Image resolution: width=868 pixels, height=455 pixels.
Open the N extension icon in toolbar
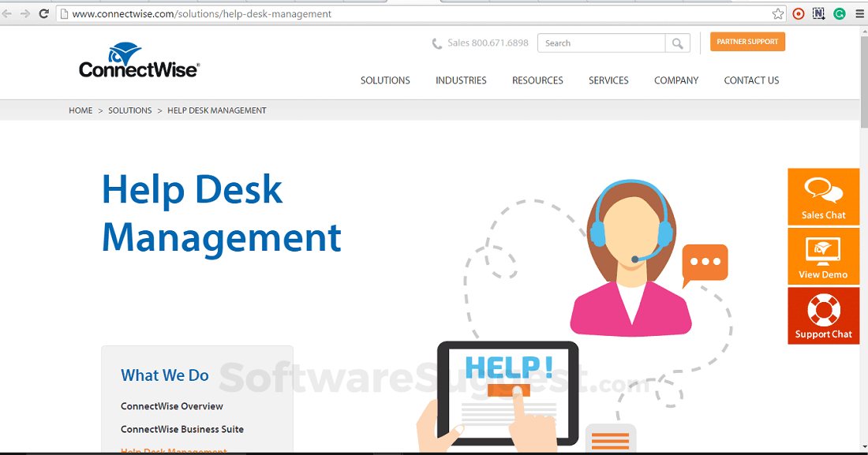(819, 14)
